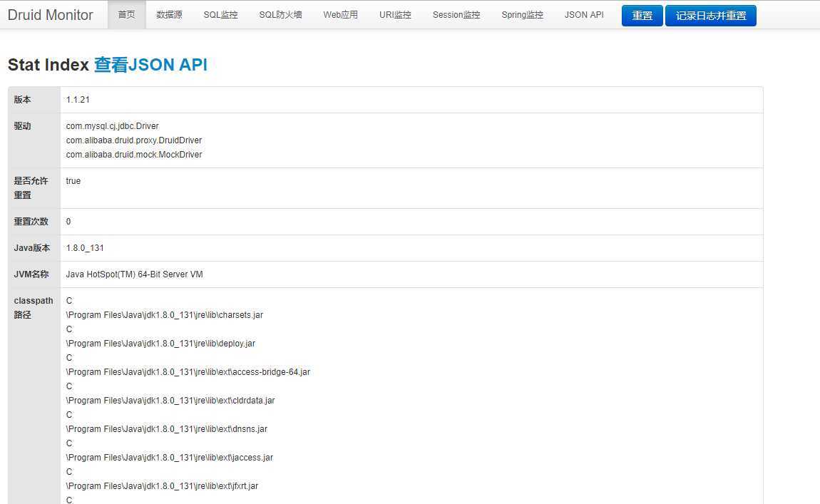
Task: Switch to Session监控 tab
Action: (456, 15)
